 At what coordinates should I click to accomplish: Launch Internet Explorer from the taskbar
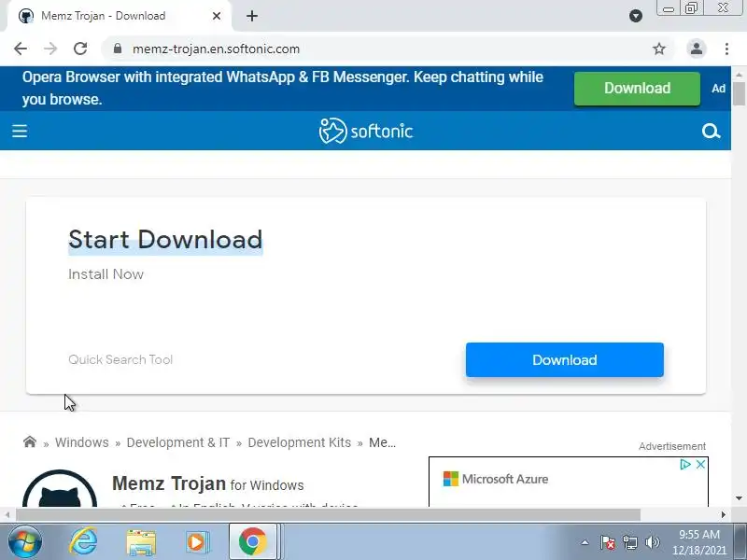click(x=83, y=542)
